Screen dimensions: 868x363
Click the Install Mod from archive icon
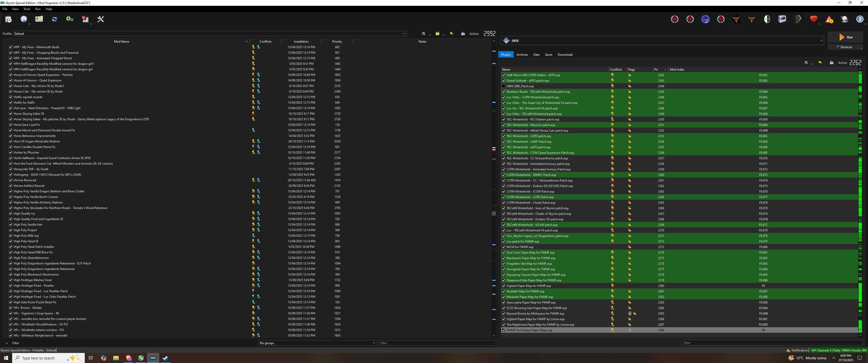pos(8,19)
